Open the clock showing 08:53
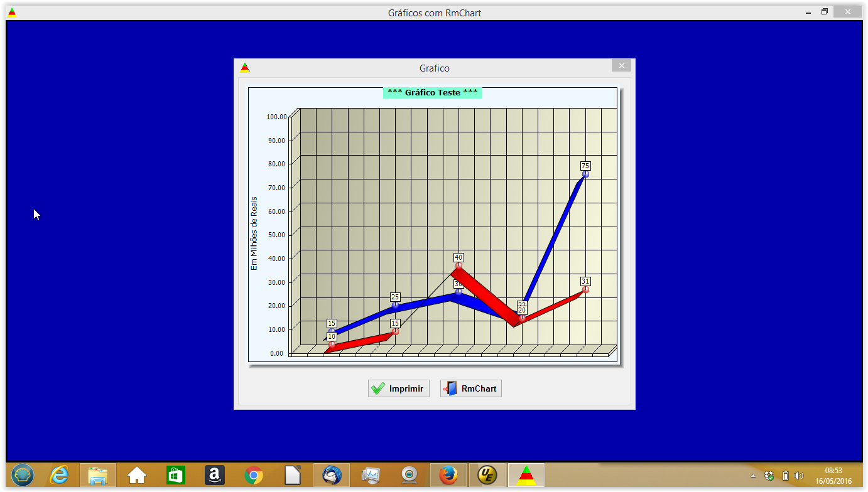 [833, 476]
